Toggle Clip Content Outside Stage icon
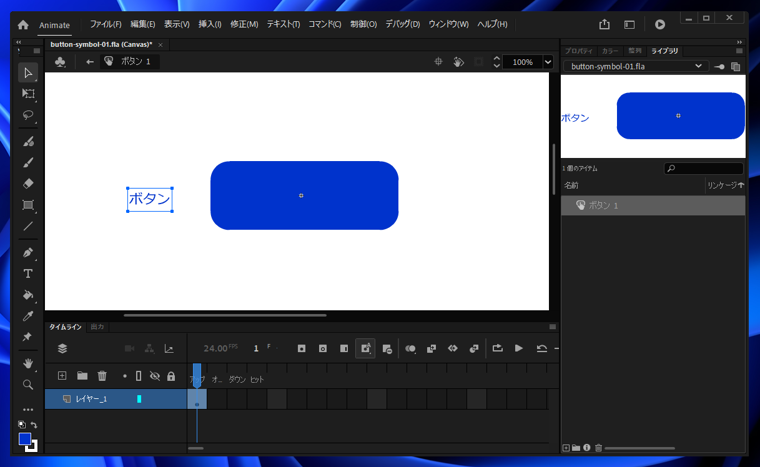The height and width of the screenshot is (467, 760). (x=479, y=62)
